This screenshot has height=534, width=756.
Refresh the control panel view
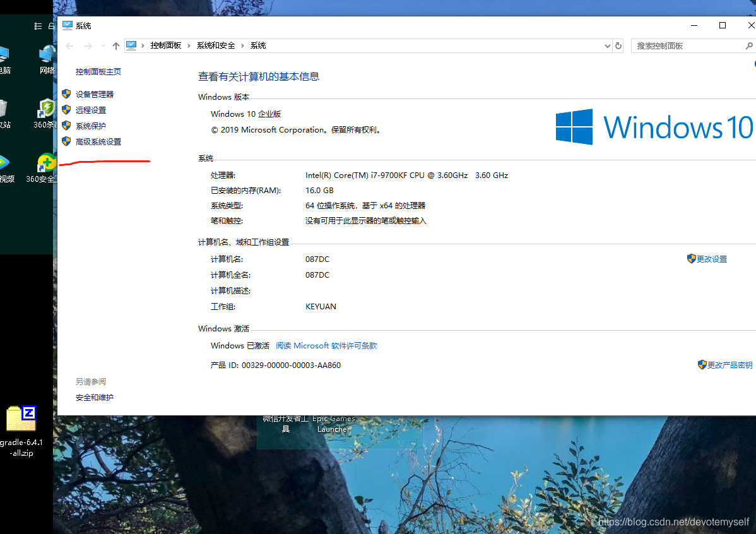pyautogui.click(x=618, y=46)
